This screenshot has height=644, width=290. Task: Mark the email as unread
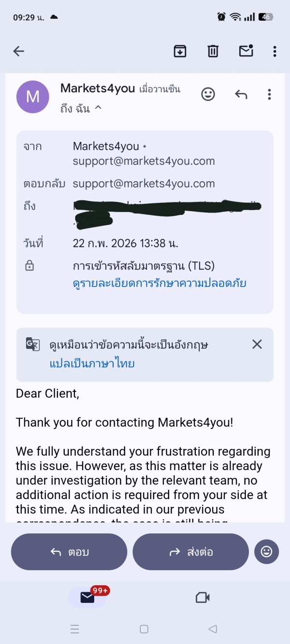coord(246,51)
